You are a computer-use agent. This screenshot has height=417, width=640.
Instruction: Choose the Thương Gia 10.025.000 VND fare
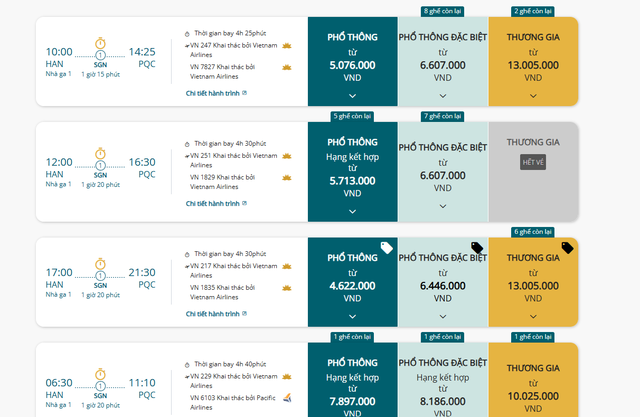pos(533,385)
